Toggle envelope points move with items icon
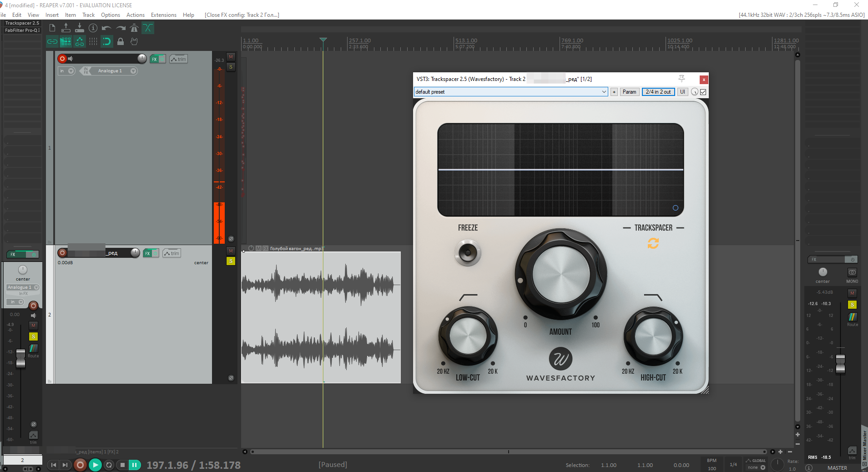 point(80,41)
